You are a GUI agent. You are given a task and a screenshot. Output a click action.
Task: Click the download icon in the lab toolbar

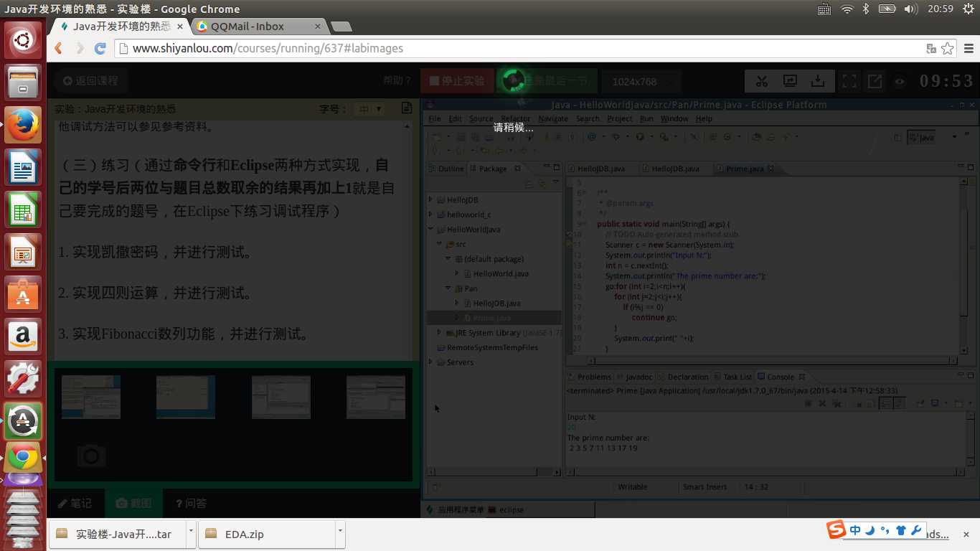(x=819, y=81)
